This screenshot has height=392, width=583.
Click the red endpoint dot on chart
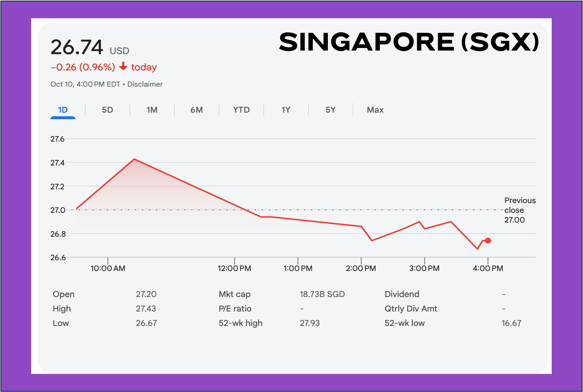(488, 241)
